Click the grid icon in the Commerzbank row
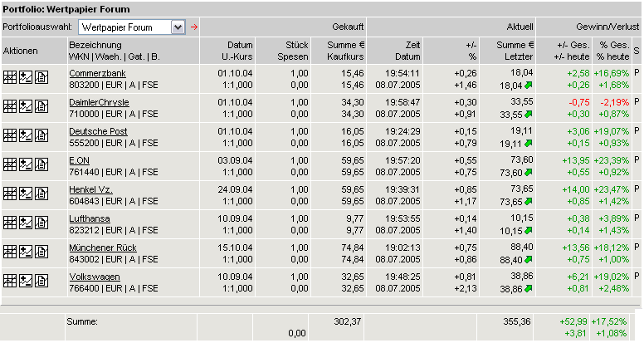Viewport: 644px width, 343px height. tap(10, 78)
